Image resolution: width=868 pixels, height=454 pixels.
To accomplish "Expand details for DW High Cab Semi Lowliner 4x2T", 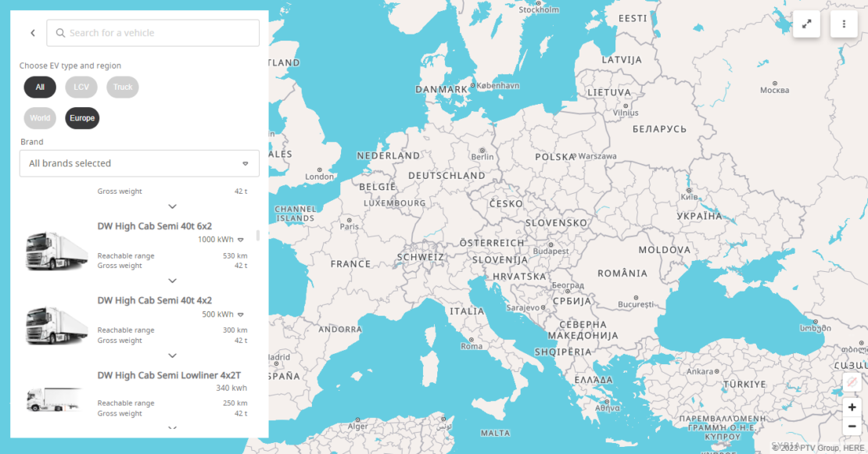I will click(172, 430).
